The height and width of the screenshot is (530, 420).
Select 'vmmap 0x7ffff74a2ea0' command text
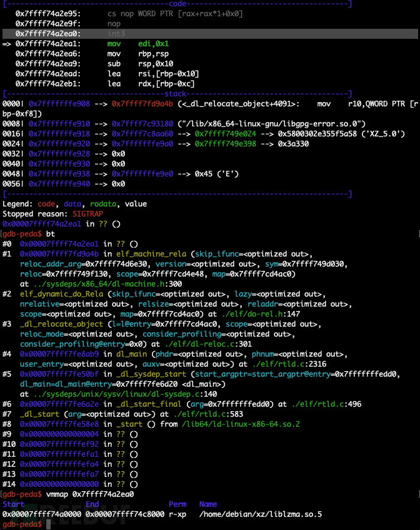point(90,494)
